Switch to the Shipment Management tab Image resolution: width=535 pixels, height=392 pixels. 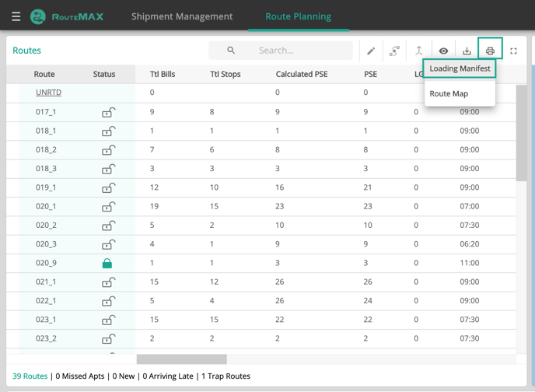182,16
